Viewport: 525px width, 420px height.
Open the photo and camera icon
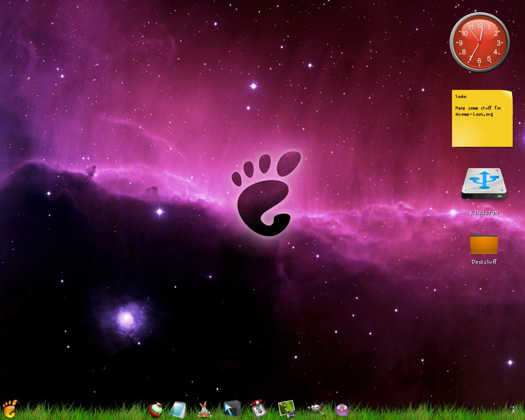tap(287, 409)
